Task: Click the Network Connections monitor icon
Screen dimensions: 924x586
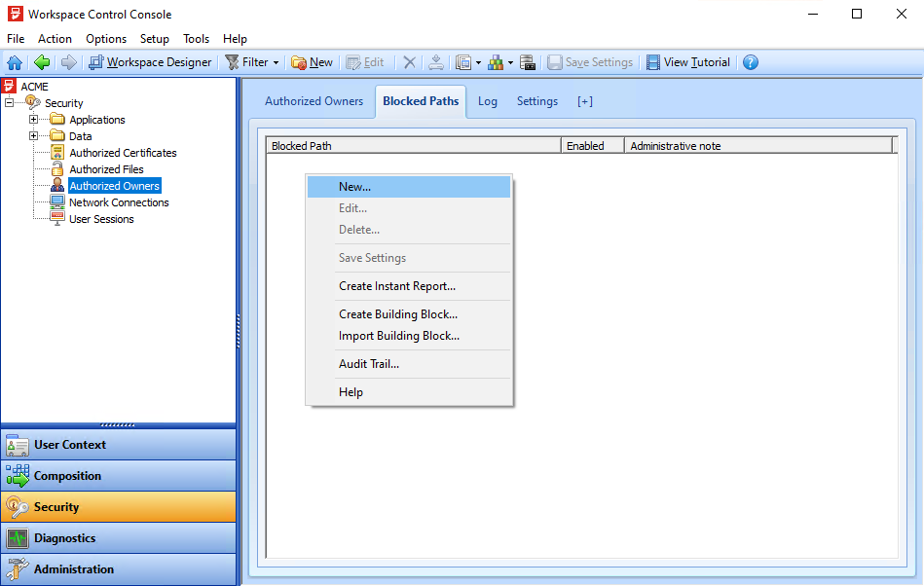Action: coord(57,202)
